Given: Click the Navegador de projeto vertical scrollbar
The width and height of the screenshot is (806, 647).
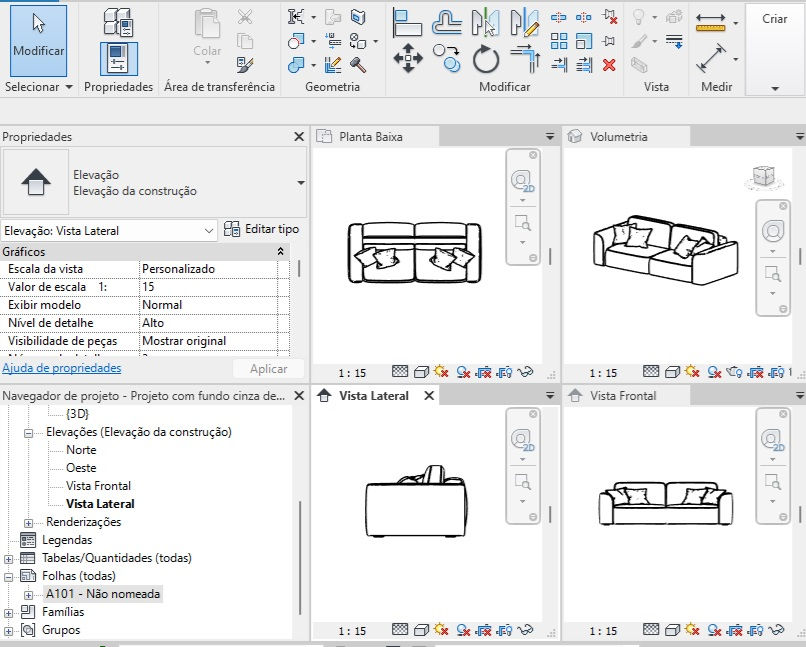Looking at the screenshot, I should pos(300,558).
